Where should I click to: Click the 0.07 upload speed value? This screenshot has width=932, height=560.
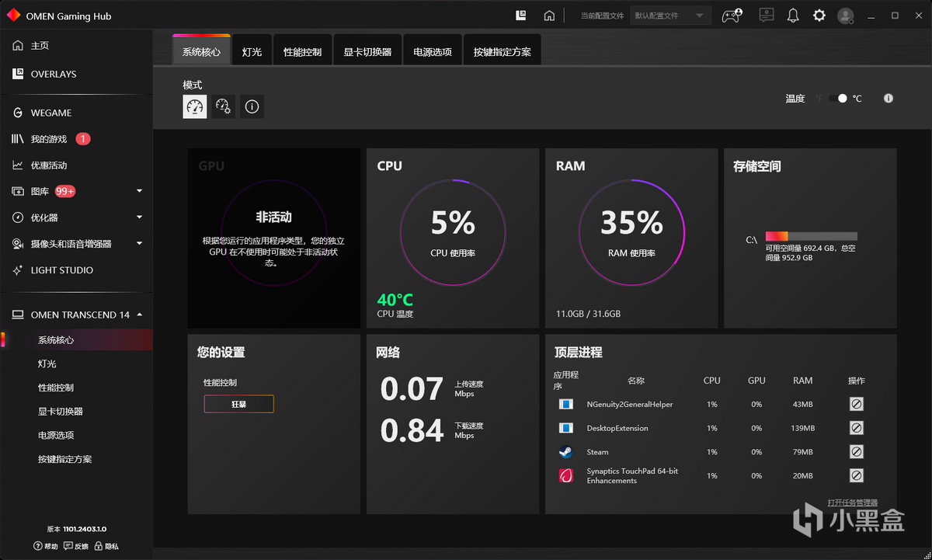[412, 388]
